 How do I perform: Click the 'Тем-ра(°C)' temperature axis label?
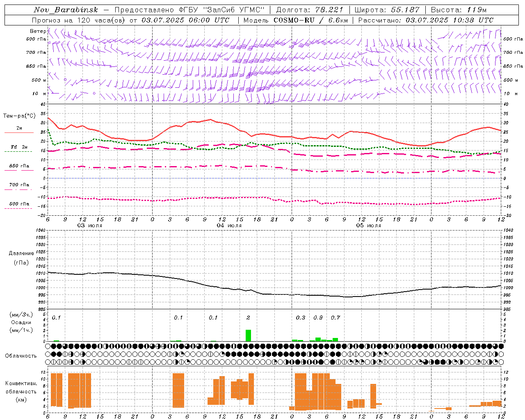pos(19,116)
